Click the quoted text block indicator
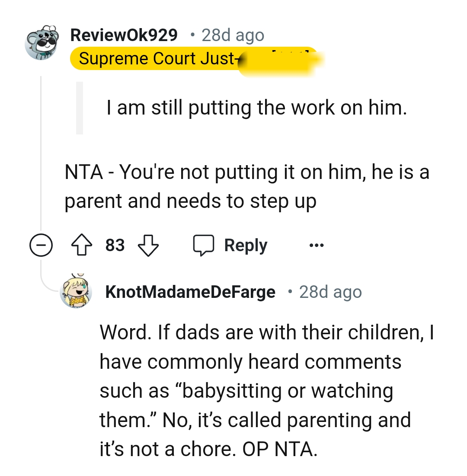Screen dimensions: 467x476 pos(79,108)
